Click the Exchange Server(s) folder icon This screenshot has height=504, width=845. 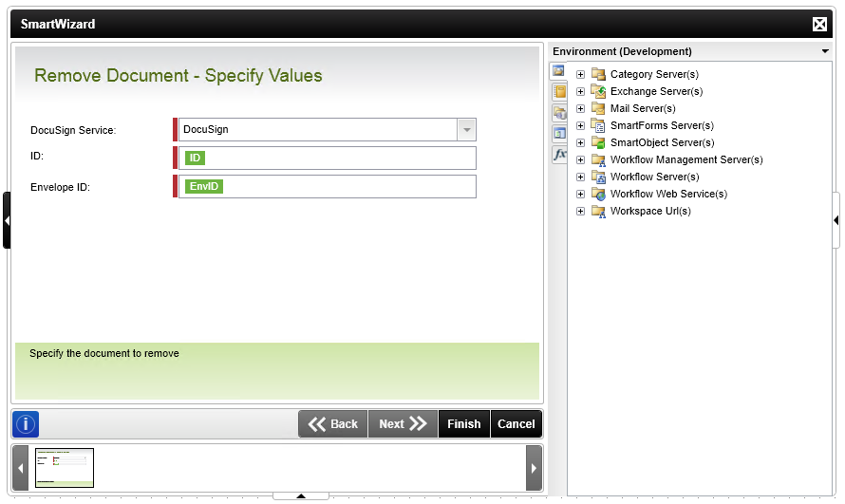598,91
